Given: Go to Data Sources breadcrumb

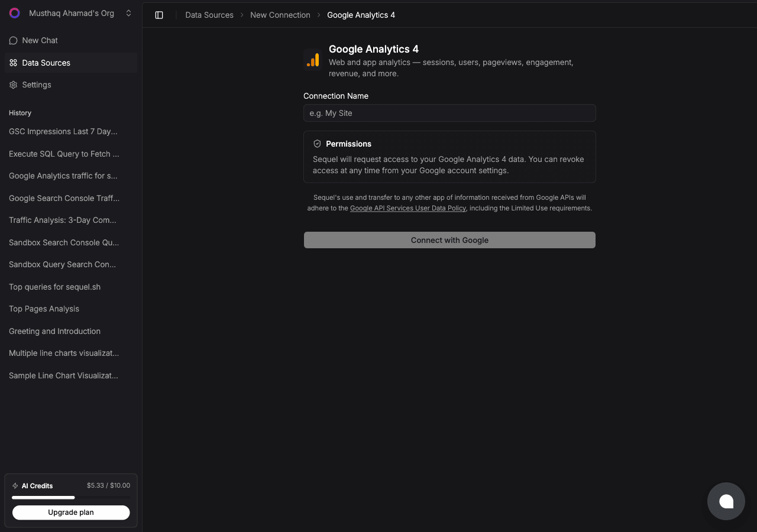Looking at the screenshot, I should (209, 15).
